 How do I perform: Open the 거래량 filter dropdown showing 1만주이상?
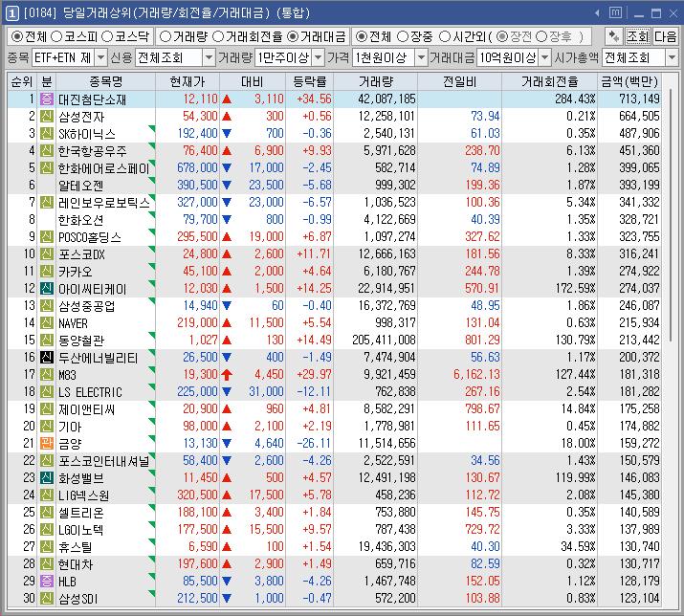click(x=290, y=57)
